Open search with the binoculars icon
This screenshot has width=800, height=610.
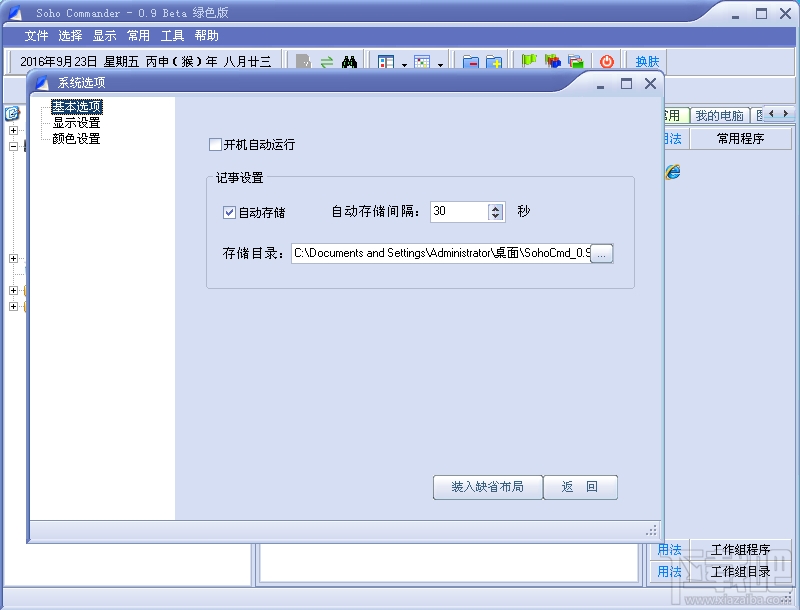click(349, 62)
